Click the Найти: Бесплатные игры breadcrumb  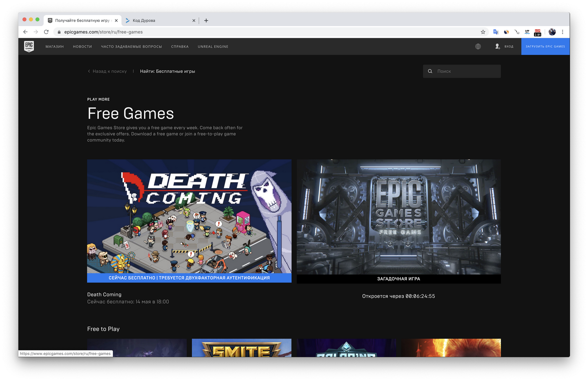[x=168, y=71]
